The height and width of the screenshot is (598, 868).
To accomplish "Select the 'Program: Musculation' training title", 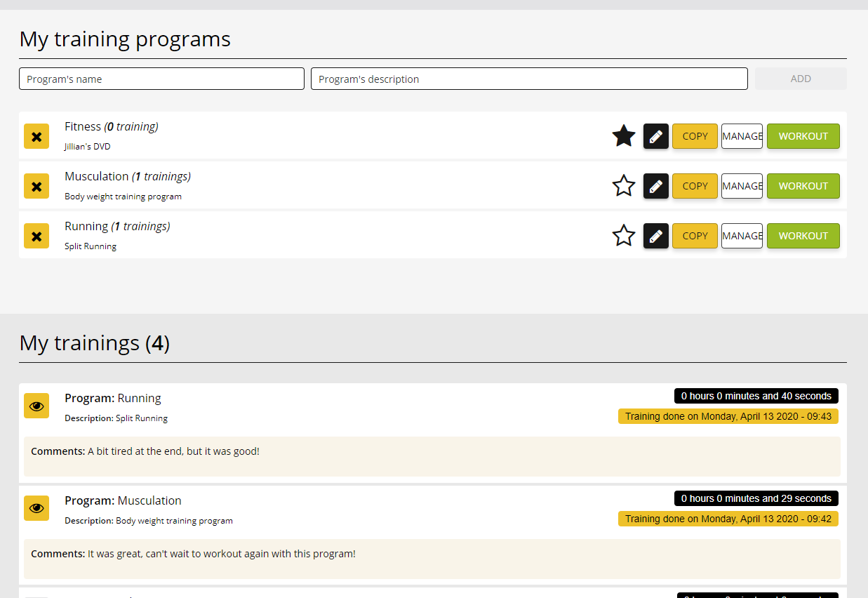I will point(123,500).
